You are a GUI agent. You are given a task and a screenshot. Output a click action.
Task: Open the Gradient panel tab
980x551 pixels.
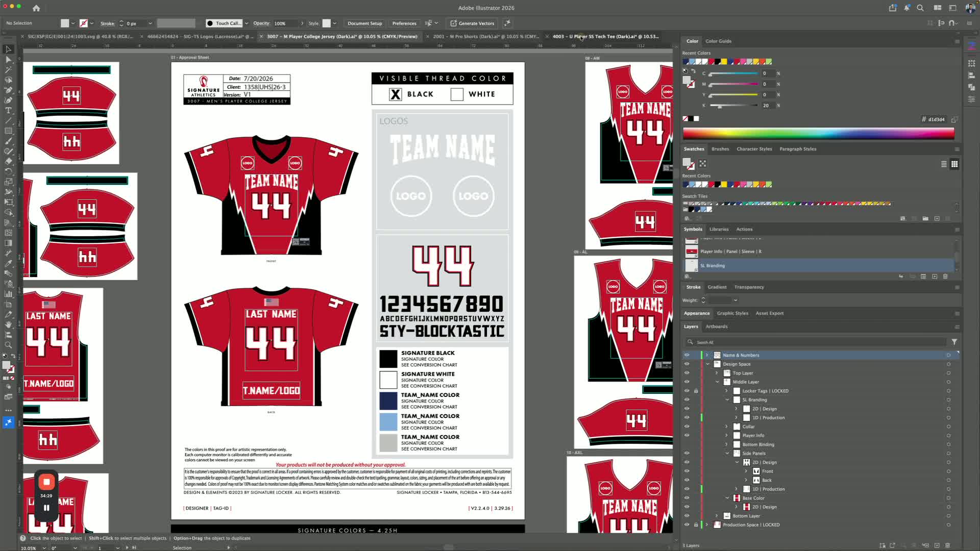click(717, 287)
